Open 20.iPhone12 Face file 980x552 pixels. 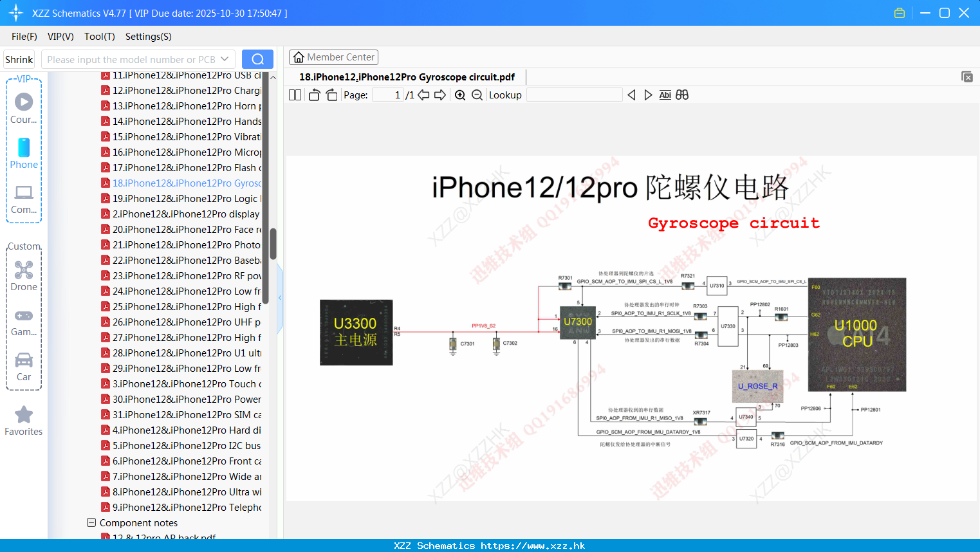tap(181, 230)
